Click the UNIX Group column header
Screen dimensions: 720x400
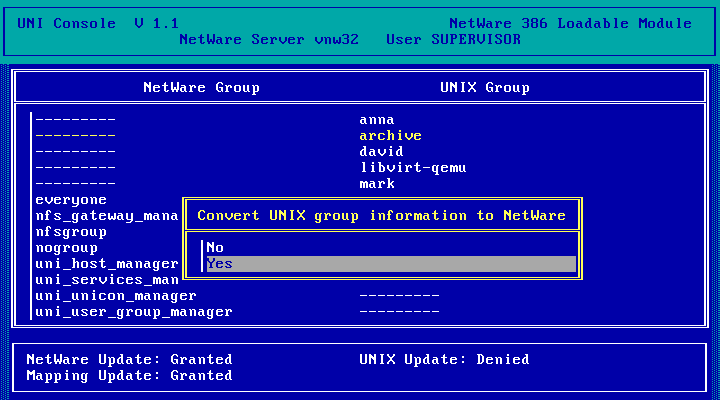pos(484,88)
